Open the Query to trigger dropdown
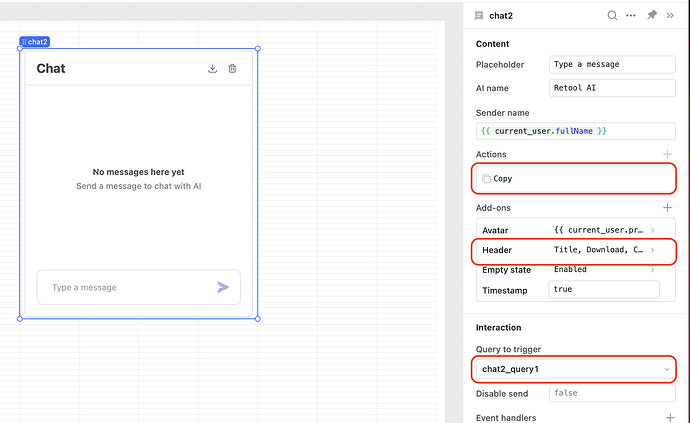Viewport: 690px width, 423px height. pos(573,370)
